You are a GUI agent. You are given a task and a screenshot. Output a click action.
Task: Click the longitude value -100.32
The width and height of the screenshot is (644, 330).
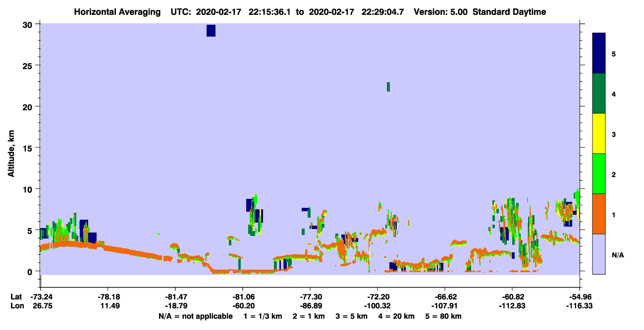(377, 306)
